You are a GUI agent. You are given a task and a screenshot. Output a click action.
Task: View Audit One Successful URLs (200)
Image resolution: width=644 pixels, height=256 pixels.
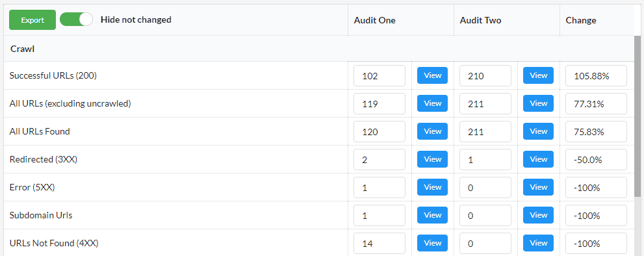coord(433,75)
